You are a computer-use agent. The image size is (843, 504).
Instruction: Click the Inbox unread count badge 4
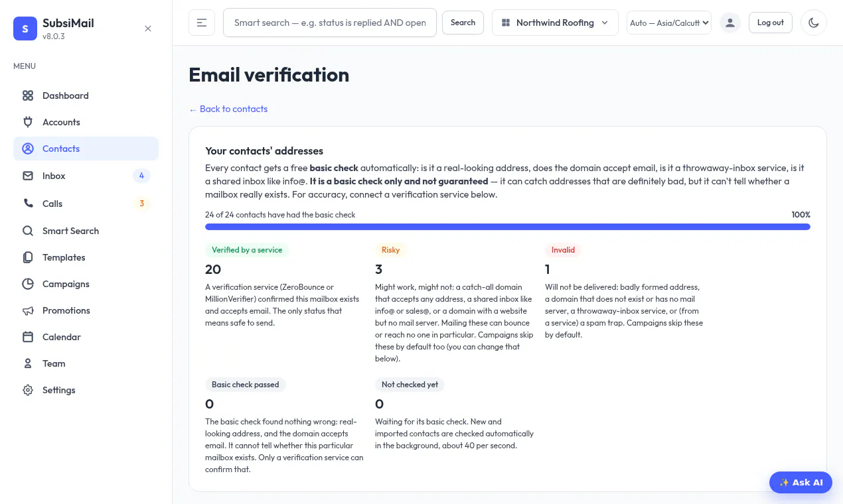click(141, 176)
